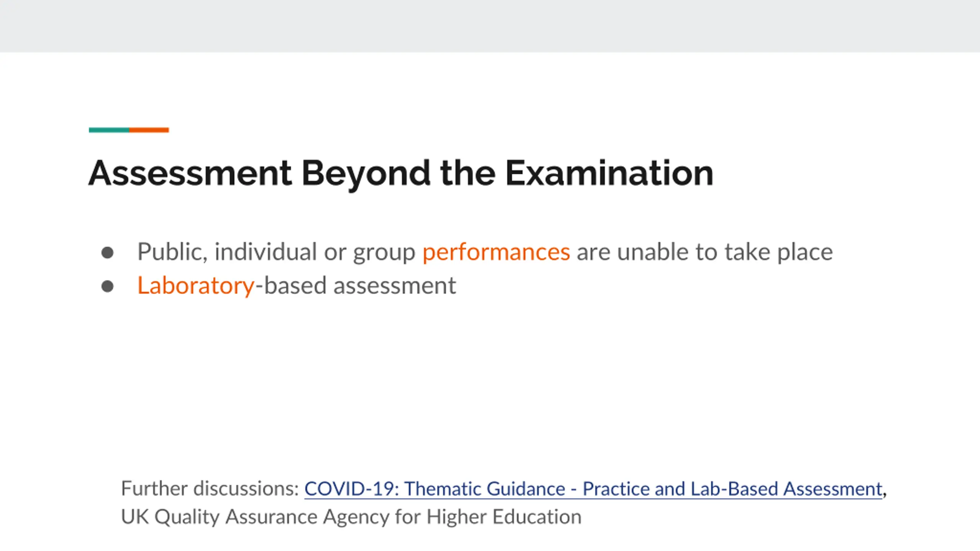Click the phrase 'are unable to take place'
The height and width of the screenshot is (551, 980).
pos(704,252)
